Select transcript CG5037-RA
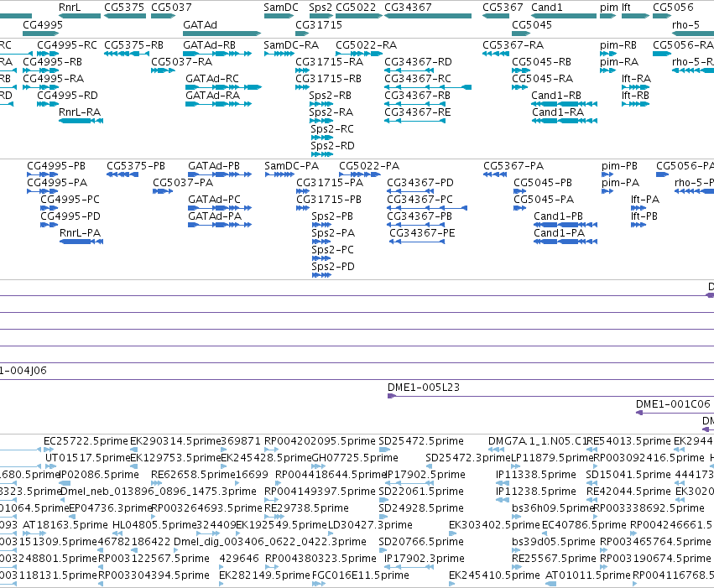714x588 pixels. [x=182, y=62]
